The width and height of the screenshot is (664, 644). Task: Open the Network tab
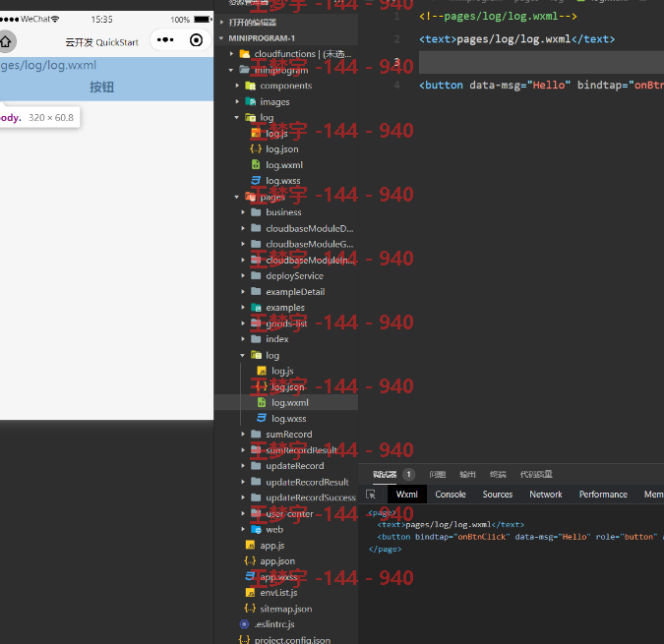[x=545, y=495]
